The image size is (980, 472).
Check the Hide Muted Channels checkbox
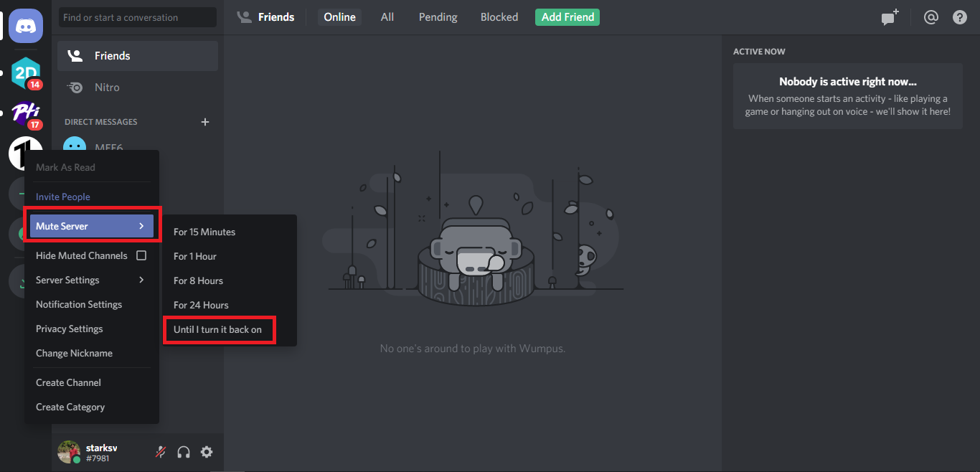(x=141, y=255)
